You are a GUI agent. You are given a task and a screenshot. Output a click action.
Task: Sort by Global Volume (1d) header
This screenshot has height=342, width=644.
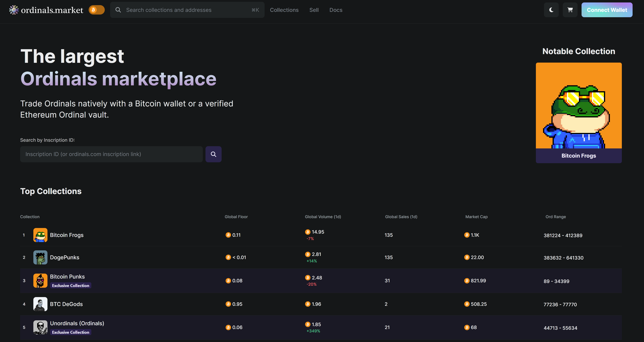coord(323,217)
